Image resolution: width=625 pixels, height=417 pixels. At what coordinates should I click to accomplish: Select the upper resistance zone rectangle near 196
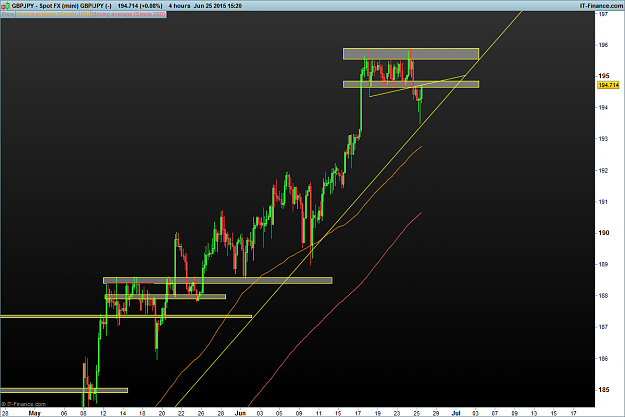411,54
